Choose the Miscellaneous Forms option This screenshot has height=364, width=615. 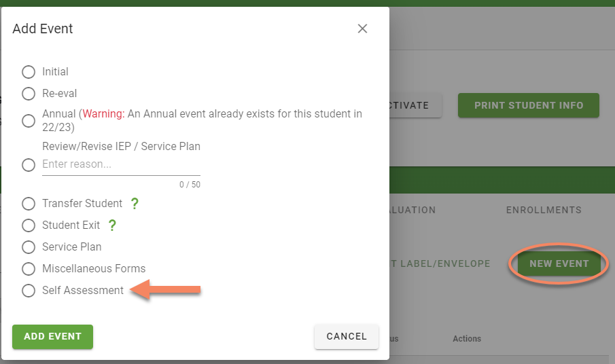pos(29,269)
